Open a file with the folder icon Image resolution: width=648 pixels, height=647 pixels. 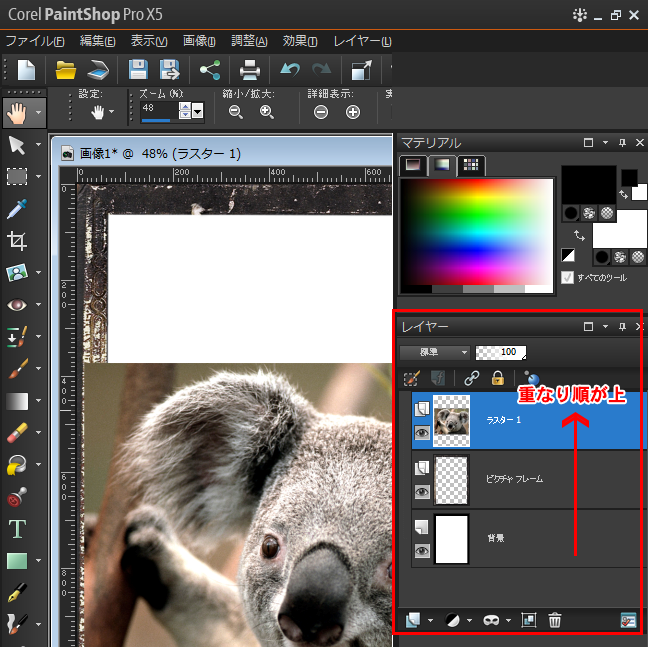[66, 70]
